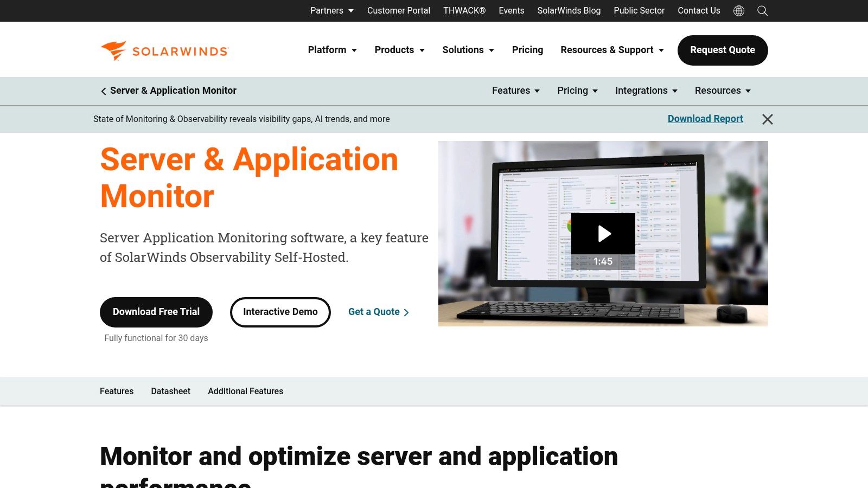Open the Platform menu

333,50
